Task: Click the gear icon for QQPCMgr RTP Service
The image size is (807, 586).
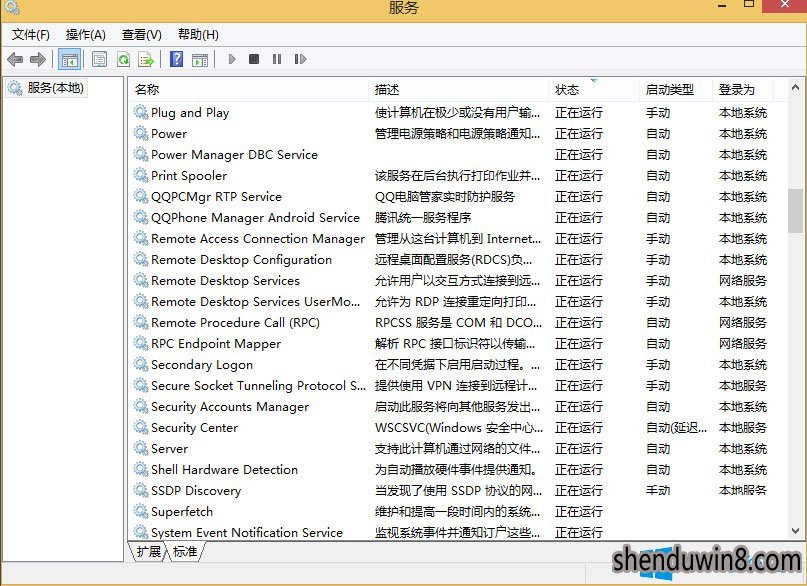Action: point(141,197)
